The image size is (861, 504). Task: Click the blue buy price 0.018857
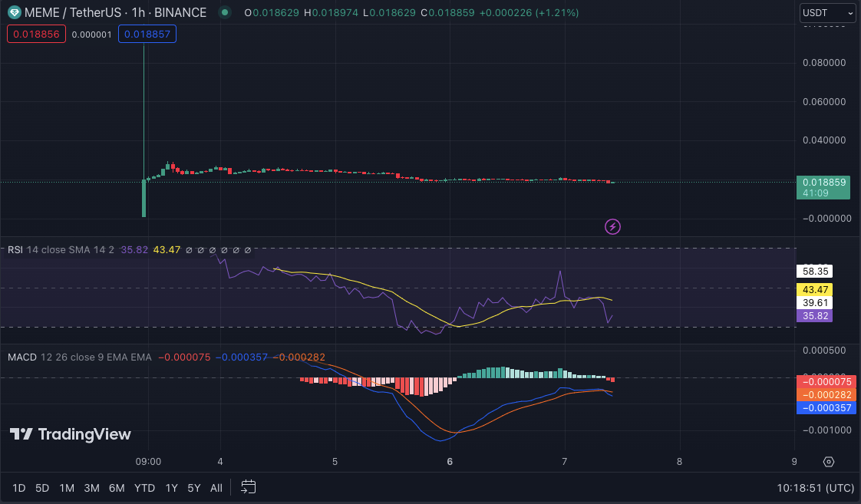[x=147, y=34]
